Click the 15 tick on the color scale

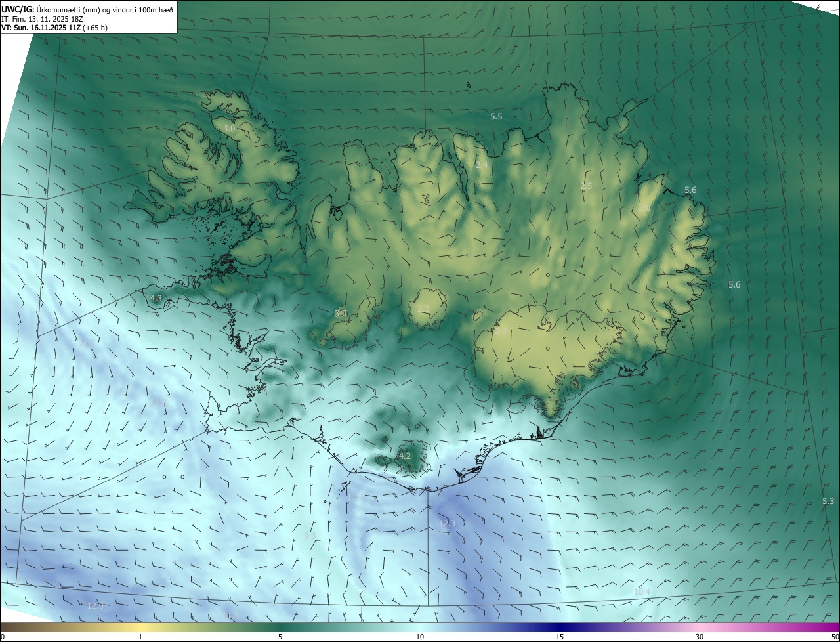click(x=560, y=637)
